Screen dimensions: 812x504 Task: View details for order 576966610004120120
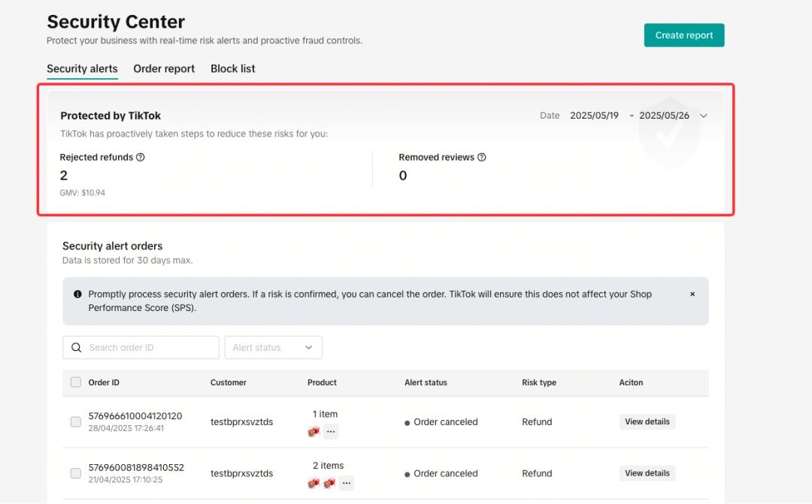(x=647, y=421)
